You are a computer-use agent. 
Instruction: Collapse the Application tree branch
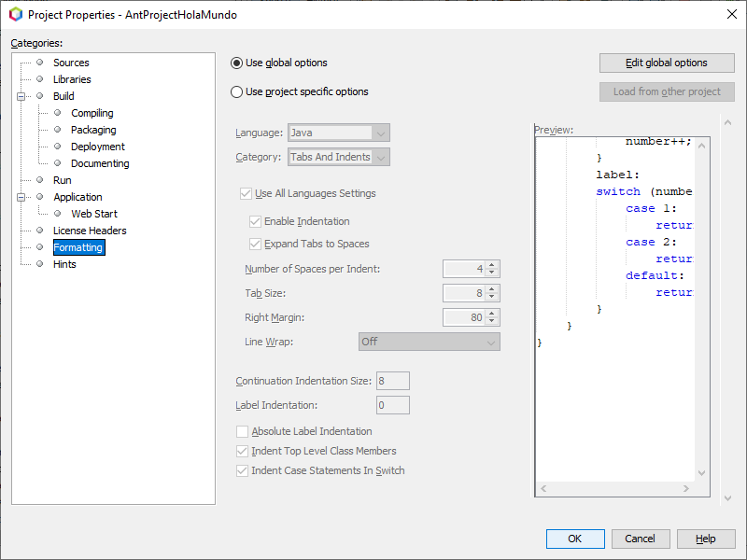(x=21, y=197)
